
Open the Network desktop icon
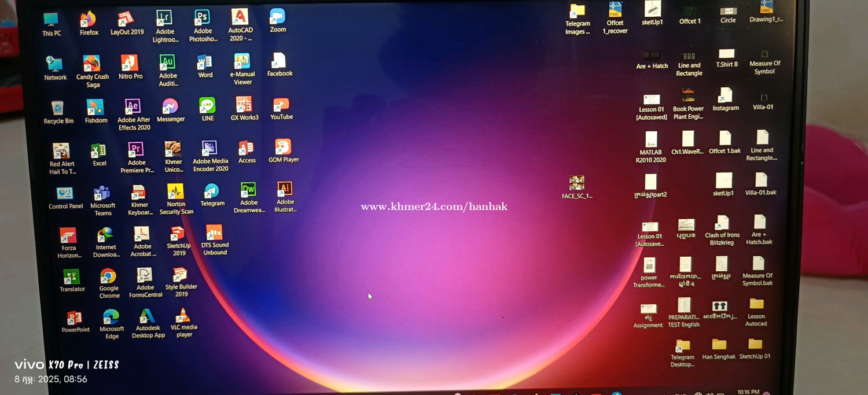(x=55, y=69)
